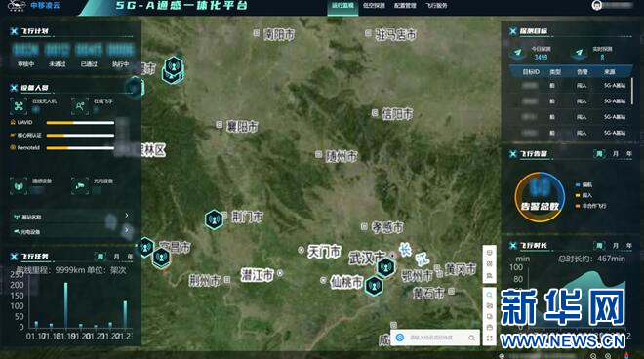644x359 pixels.
Task: Click the online pilot icon in the equipment panel
Action: pos(80,106)
